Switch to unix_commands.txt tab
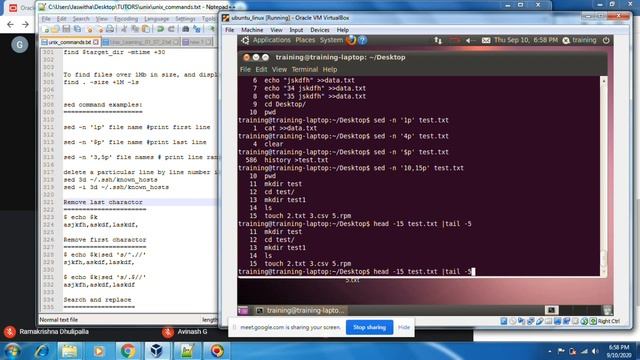Image resolution: width=640 pixels, height=360 pixels. 70,42
